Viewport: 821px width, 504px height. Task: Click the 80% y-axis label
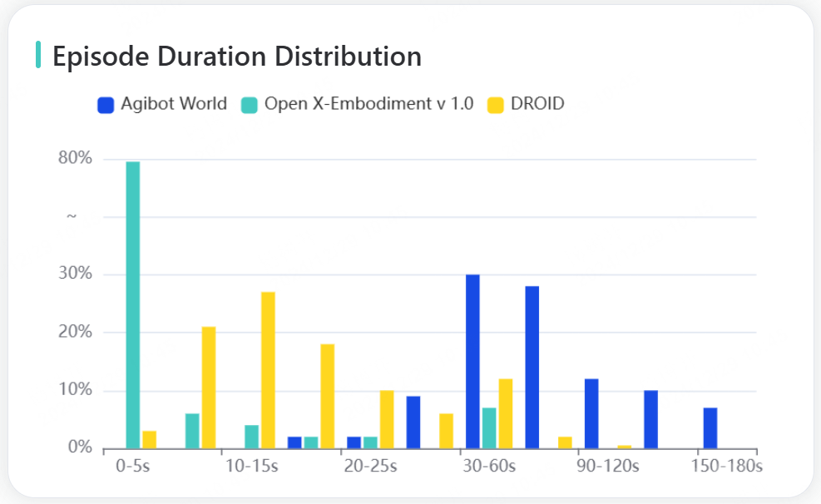[75, 157]
